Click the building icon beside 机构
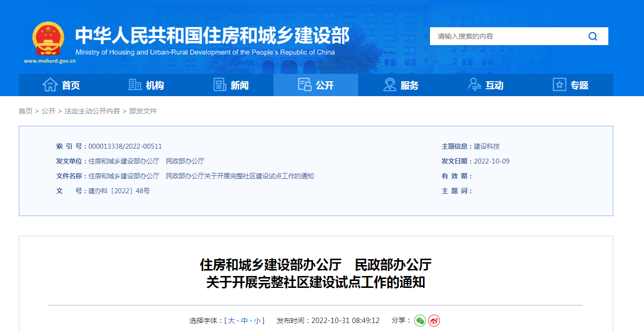This screenshot has height=331, width=644. pyautogui.click(x=135, y=85)
